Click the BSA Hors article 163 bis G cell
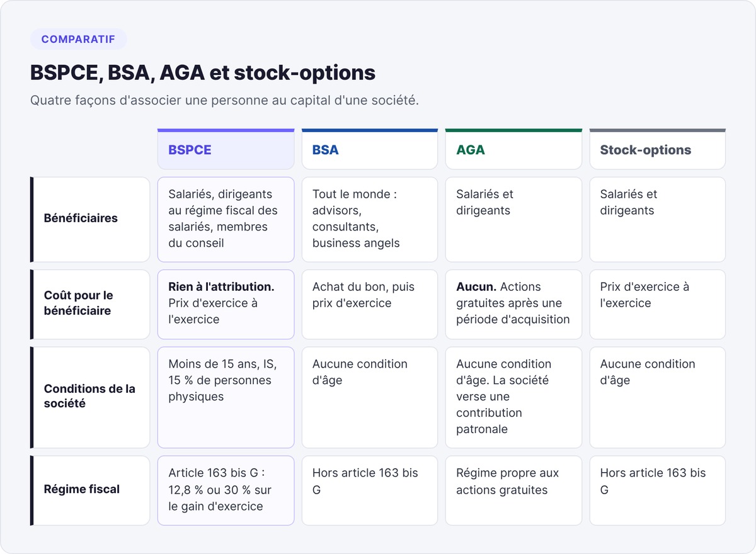 tap(370, 490)
